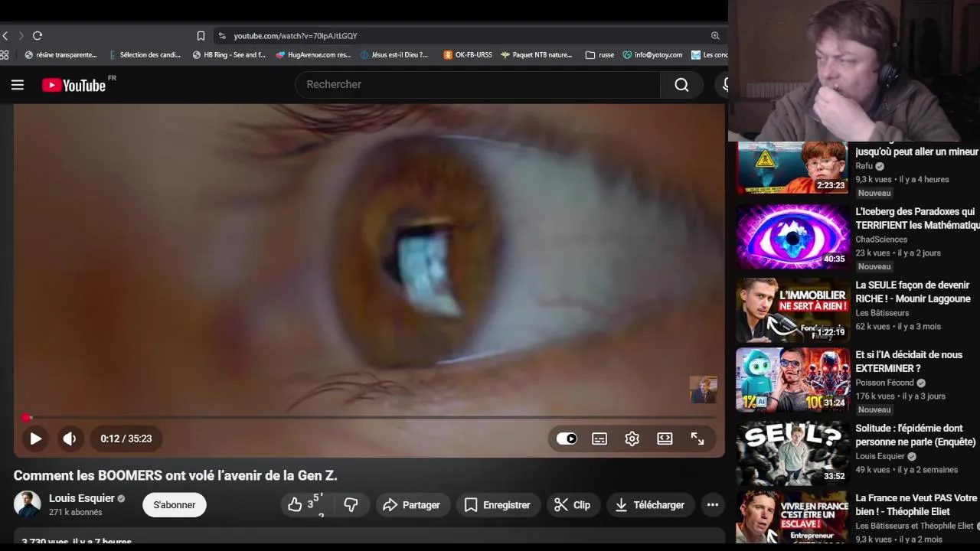Screen dimensions: 980x551
Task: Dislike the video with thumbs down
Action: pyautogui.click(x=351, y=504)
